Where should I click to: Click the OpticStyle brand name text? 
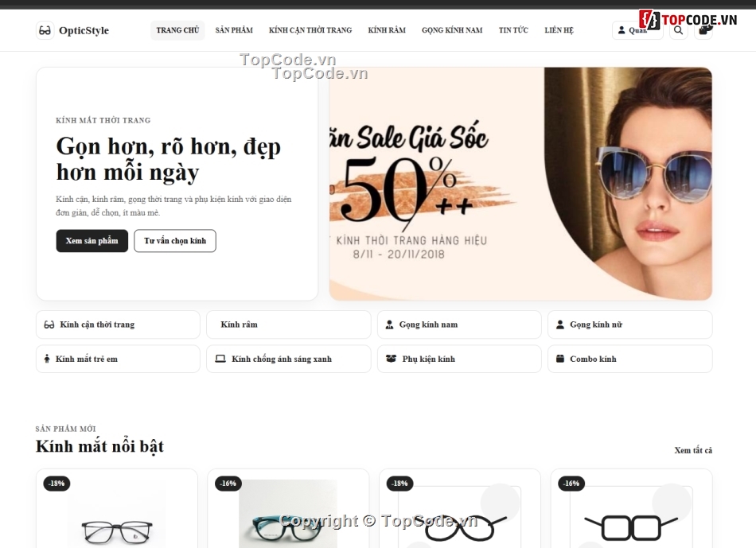(84, 30)
